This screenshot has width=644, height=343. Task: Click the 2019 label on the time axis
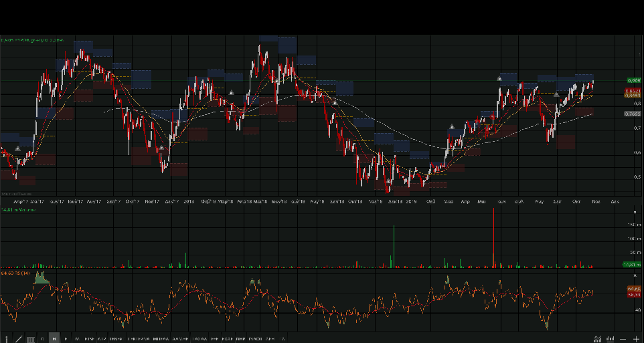tap(411, 201)
